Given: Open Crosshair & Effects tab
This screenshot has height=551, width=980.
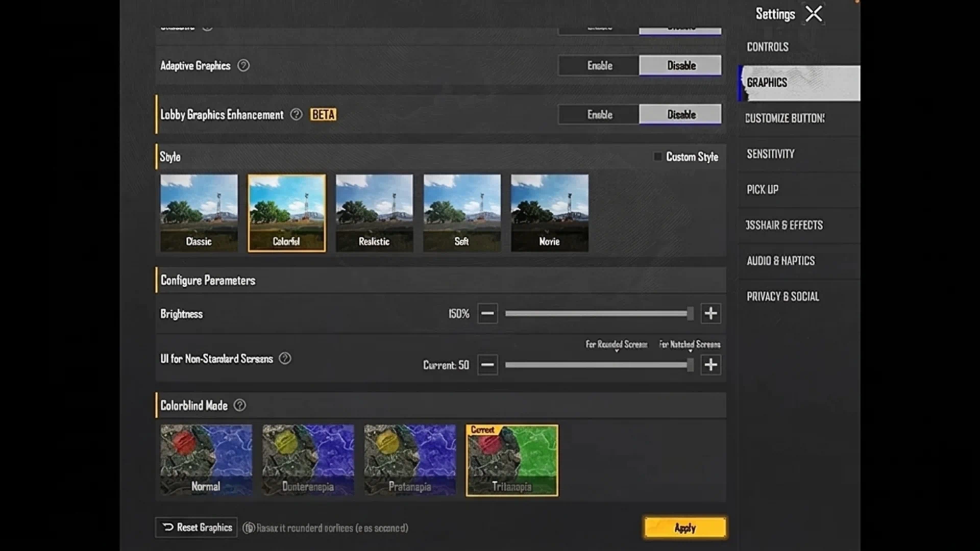Looking at the screenshot, I should 799,225.
